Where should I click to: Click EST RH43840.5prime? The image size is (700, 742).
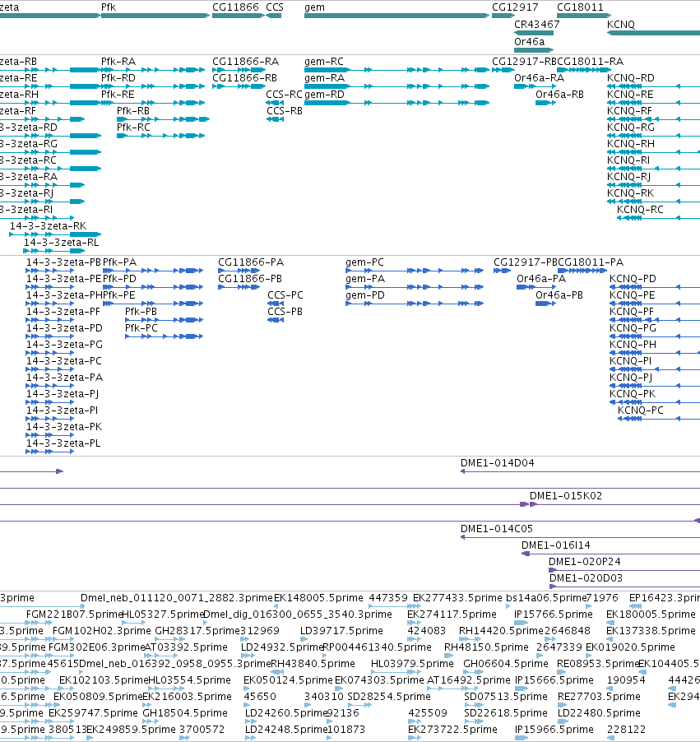(x=313, y=664)
